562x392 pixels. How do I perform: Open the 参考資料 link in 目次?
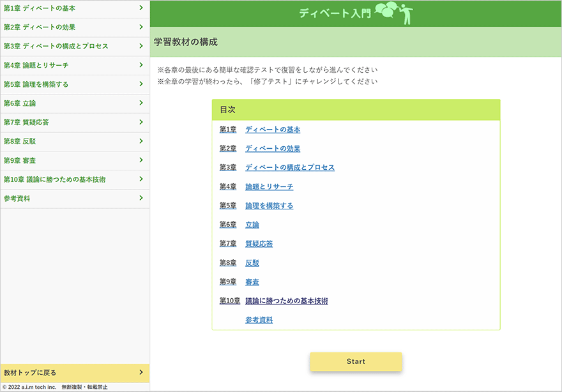[259, 320]
